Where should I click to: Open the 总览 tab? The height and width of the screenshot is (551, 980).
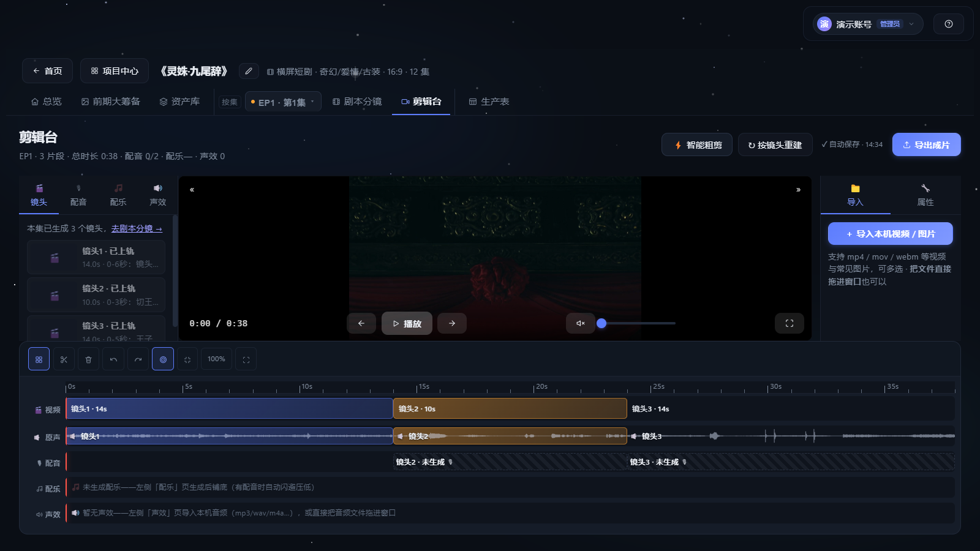point(47,102)
